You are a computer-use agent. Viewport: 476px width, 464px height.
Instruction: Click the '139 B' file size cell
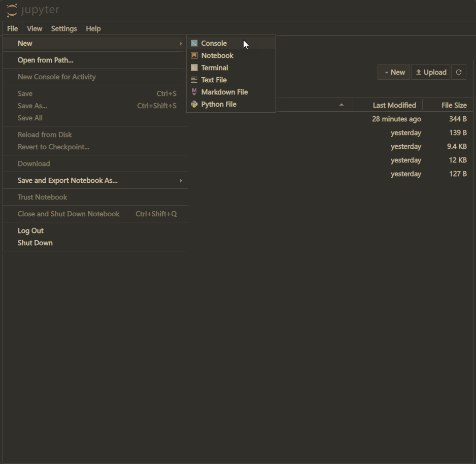pos(458,132)
